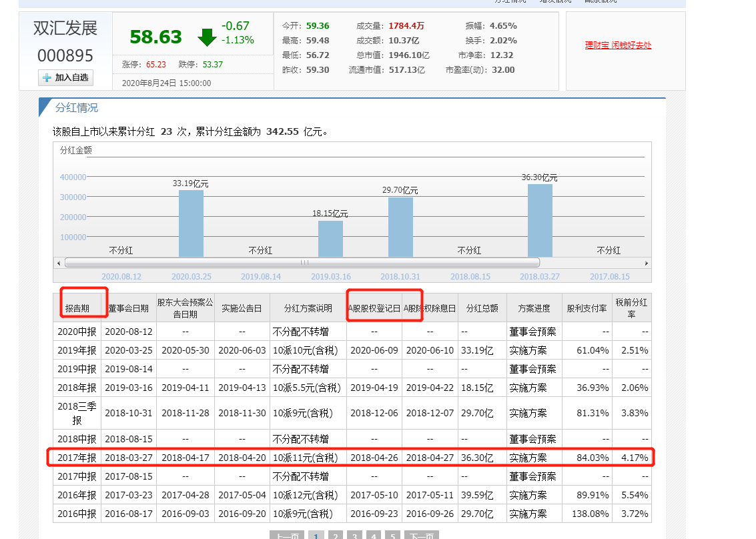Click the 税前分红率 column header

[632, 308]
